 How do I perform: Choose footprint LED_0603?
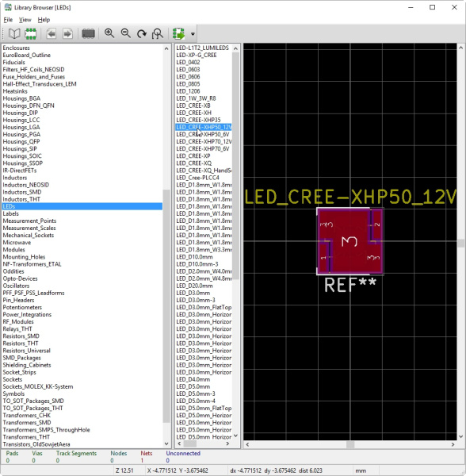(188, 70)
